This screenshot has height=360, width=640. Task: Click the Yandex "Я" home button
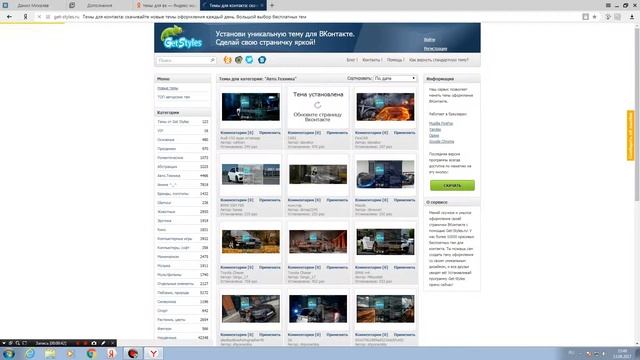click(25, 17)
